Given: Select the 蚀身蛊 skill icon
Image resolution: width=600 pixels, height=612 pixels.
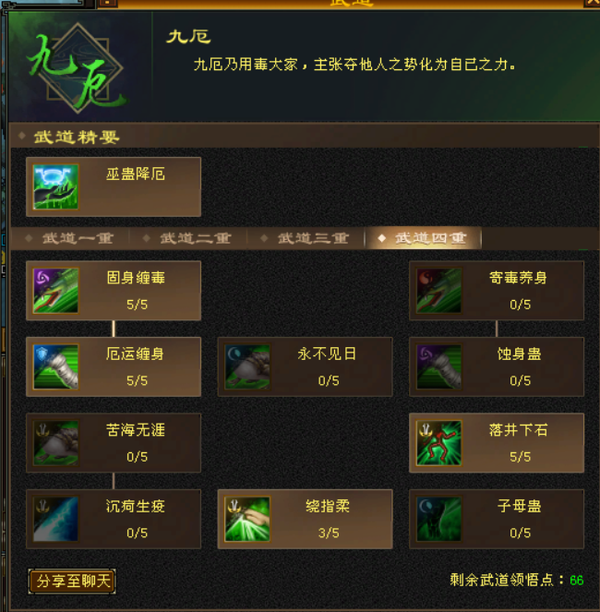Looking at the screenshot, I should point(439,366).
